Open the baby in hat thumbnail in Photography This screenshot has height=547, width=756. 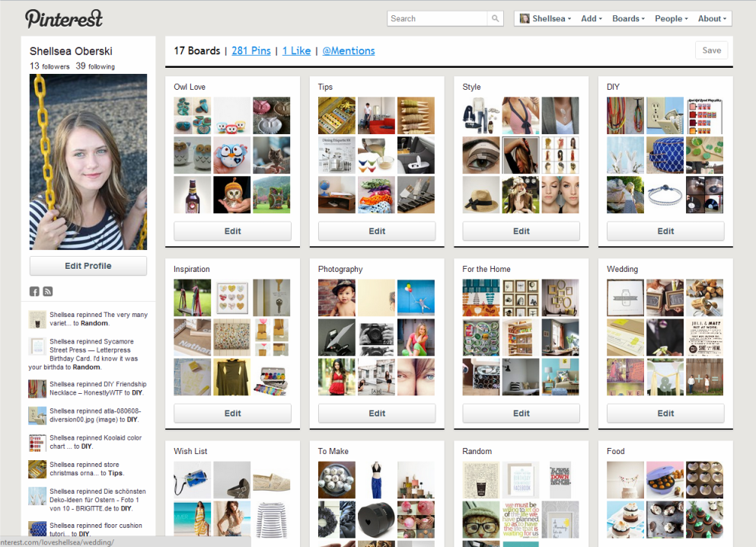[337, 298]
